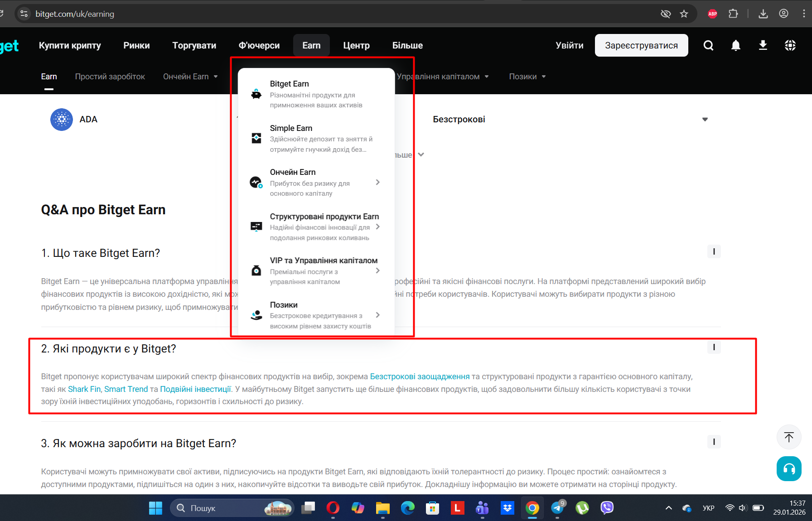The width and height of the screenshot is (812, 521).
Task: Click the ADA coin logo
Action: (x=62, y=120)
